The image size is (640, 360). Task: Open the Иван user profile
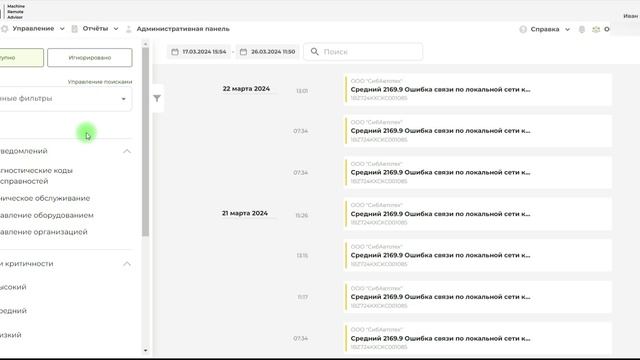pos(630,16)
